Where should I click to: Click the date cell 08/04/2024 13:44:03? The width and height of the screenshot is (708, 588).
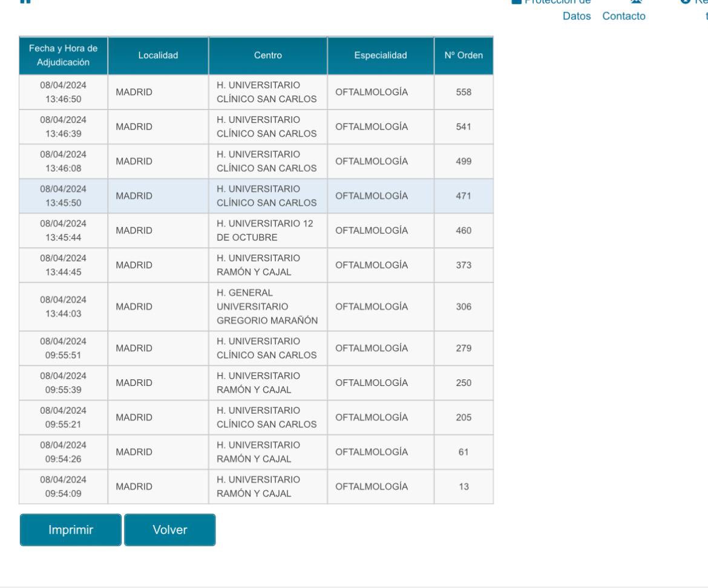[63, 307]
